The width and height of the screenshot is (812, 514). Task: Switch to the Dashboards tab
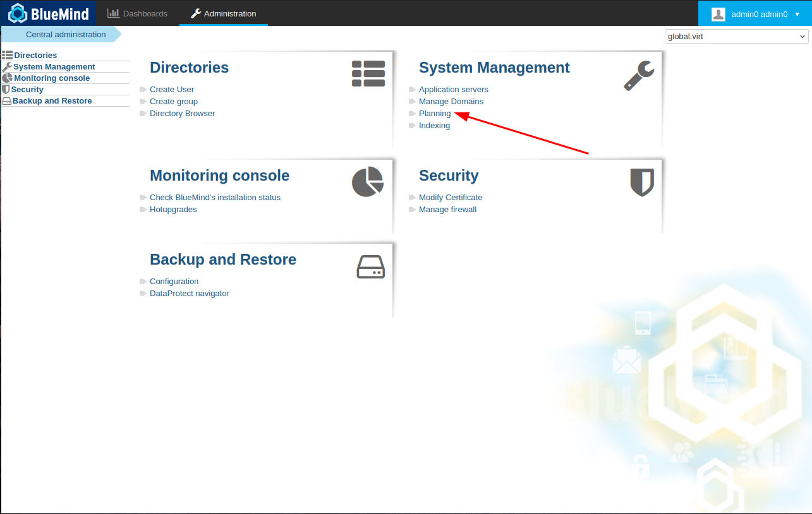click(x=138, y=13)
